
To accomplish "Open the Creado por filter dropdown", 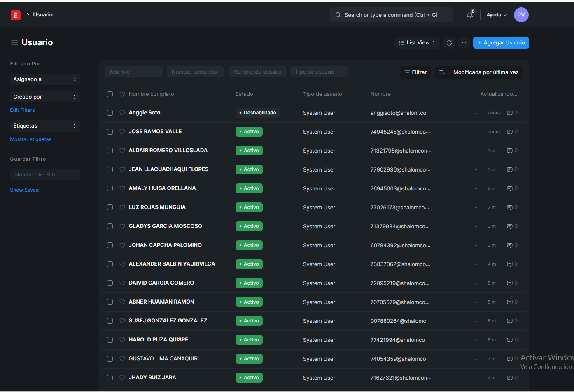I will 44,97.
